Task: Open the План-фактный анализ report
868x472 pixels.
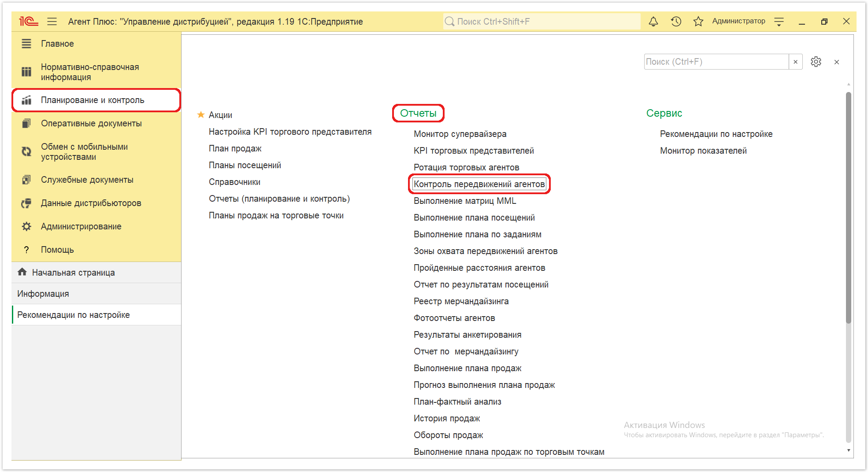Action: (457, 402)
